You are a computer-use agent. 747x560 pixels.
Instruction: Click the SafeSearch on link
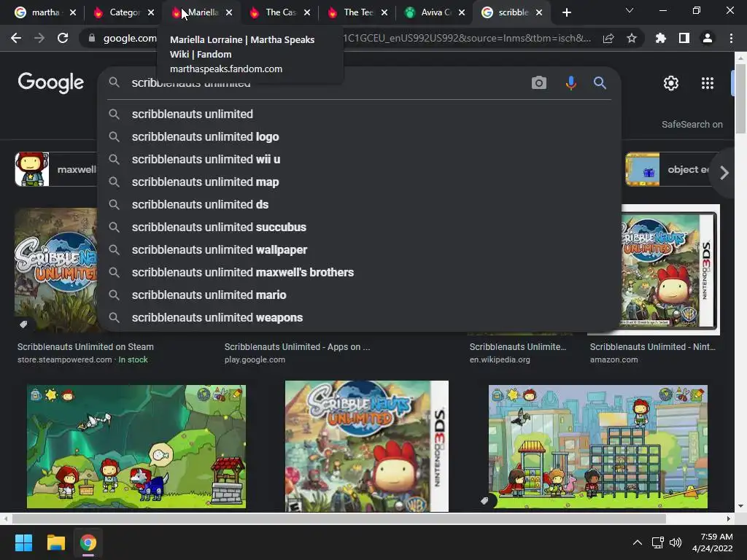(x=692, y=124)
